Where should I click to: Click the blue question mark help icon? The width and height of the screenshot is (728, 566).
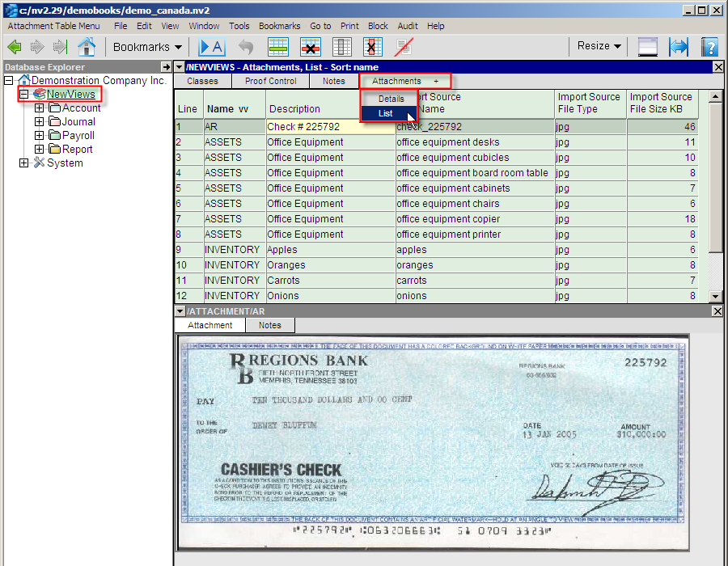point(709,47)
